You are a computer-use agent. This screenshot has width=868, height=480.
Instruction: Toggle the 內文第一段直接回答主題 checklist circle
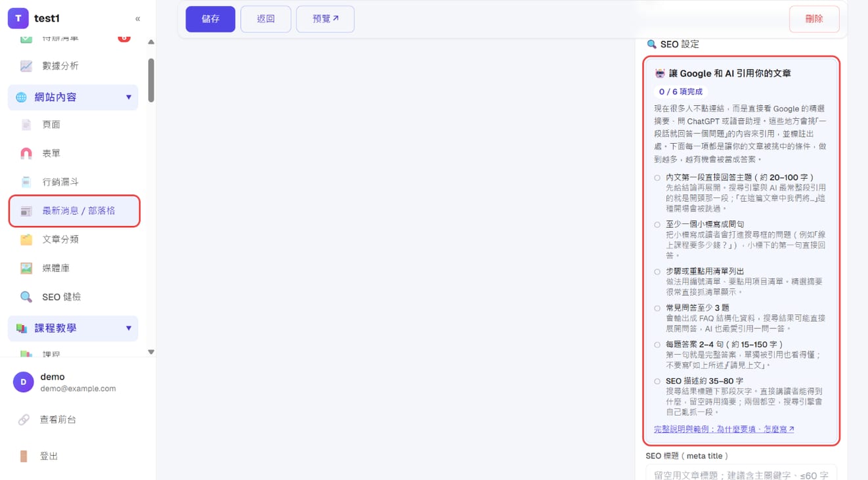point(657,178)
